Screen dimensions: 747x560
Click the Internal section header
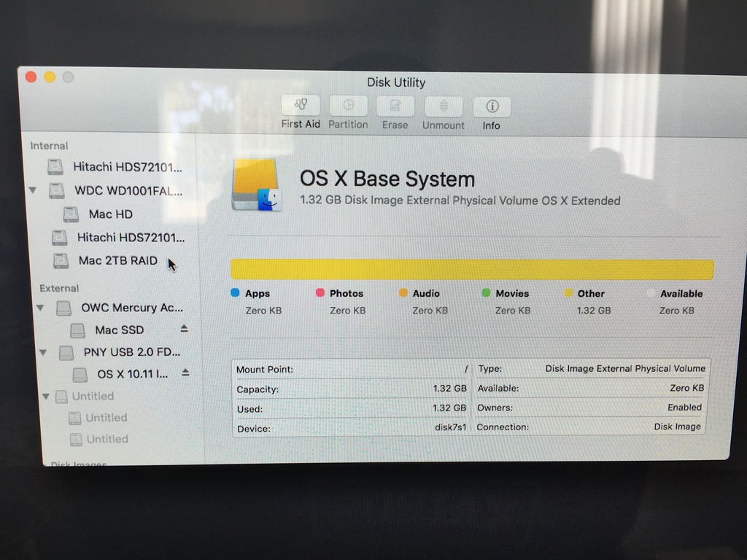point(49,146)
